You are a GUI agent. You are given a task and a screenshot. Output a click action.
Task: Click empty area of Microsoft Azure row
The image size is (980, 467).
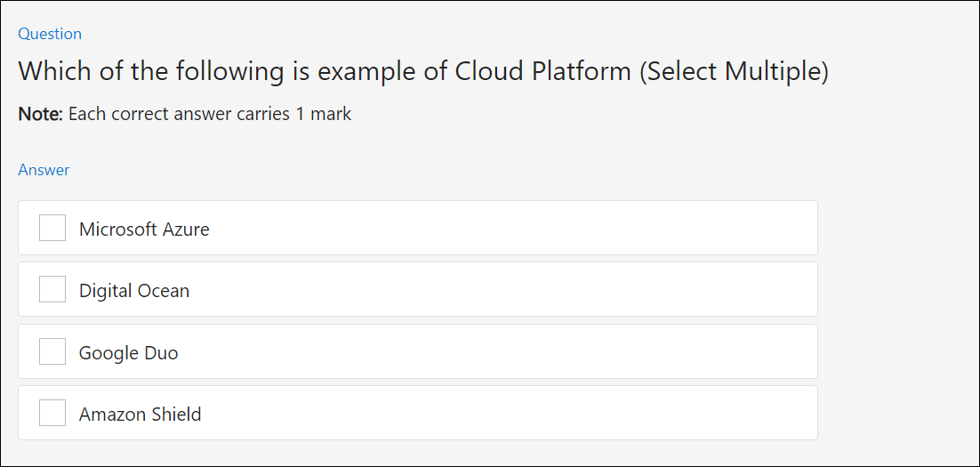[x=512, y=228]
